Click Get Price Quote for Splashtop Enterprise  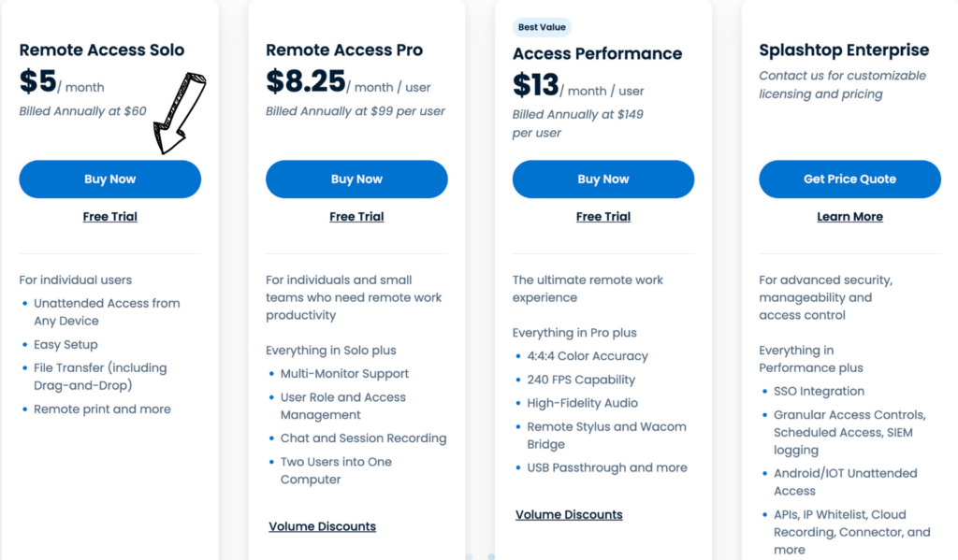pos(849,179)
